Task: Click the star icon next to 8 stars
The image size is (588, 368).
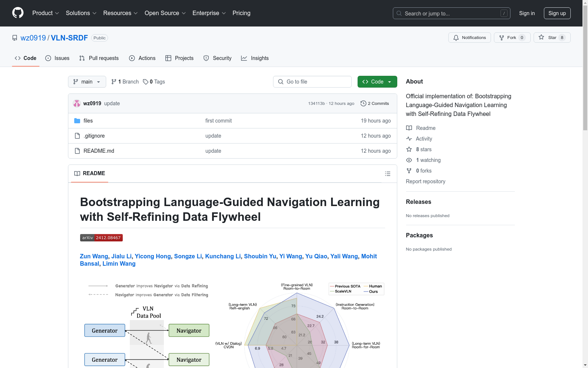Action: coord(409,149)
